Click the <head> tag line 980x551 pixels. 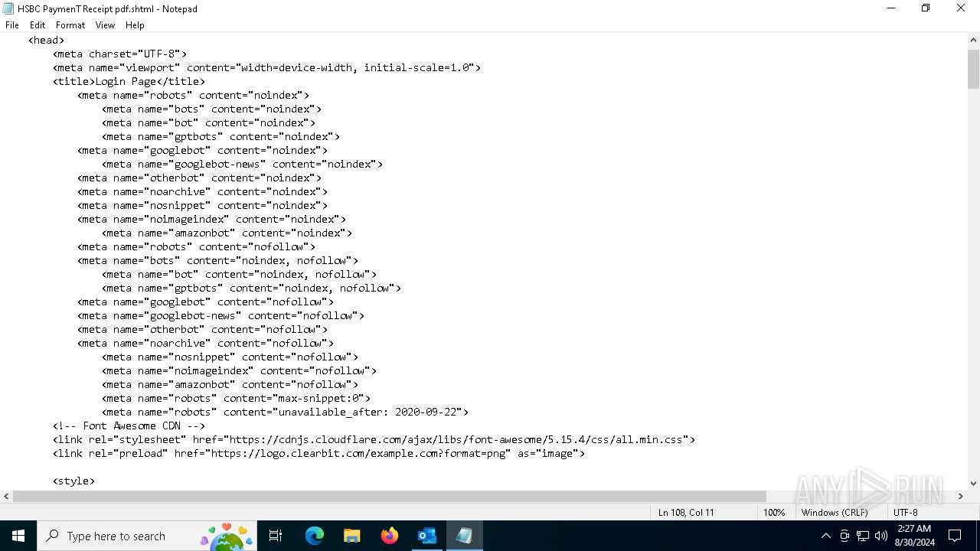coord(47,41)
